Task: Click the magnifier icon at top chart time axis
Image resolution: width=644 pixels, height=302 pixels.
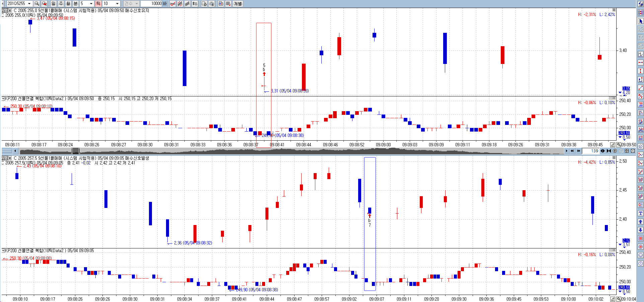Action: coord(619,145)
